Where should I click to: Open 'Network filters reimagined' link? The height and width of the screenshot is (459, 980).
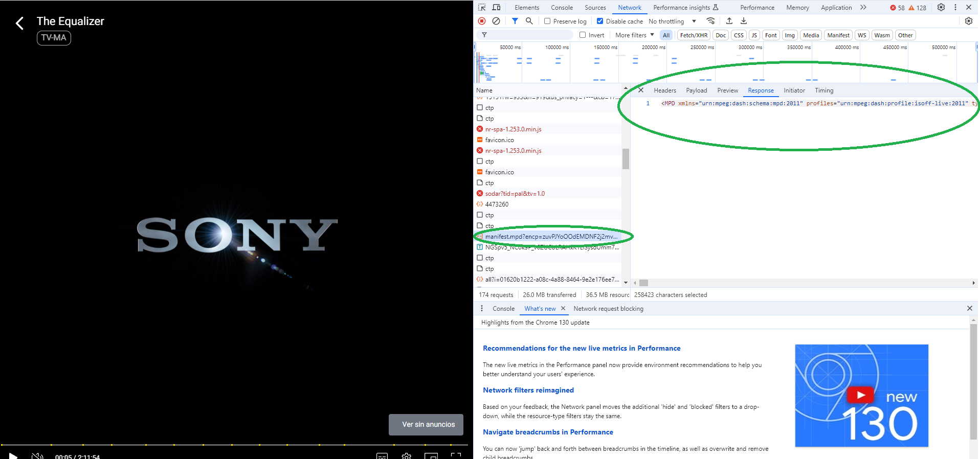[x=528, y=390]
